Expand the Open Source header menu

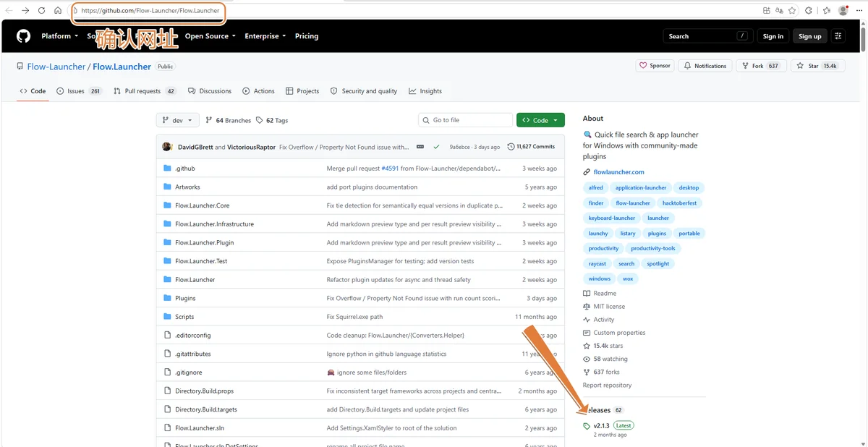pos(210,36)
